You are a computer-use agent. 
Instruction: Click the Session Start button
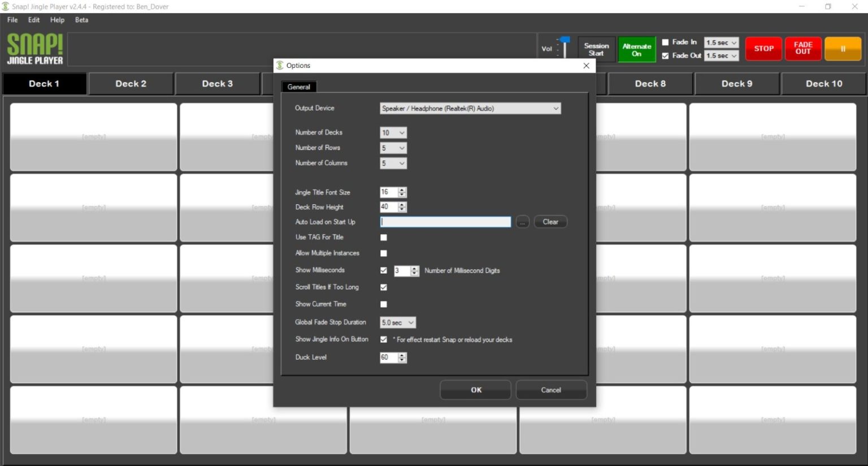[x=596, y=50]
